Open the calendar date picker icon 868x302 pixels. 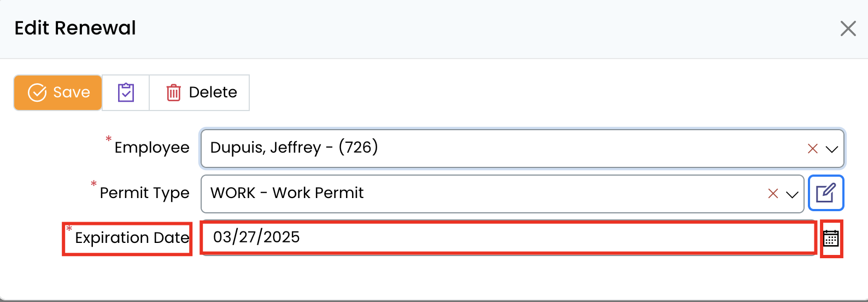coord(831,239)
